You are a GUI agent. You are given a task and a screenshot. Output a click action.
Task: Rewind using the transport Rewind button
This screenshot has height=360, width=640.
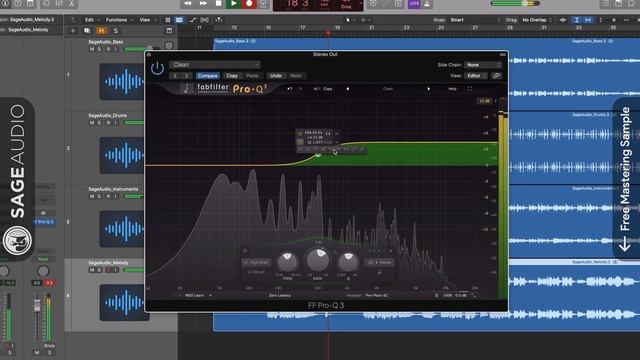187,3
